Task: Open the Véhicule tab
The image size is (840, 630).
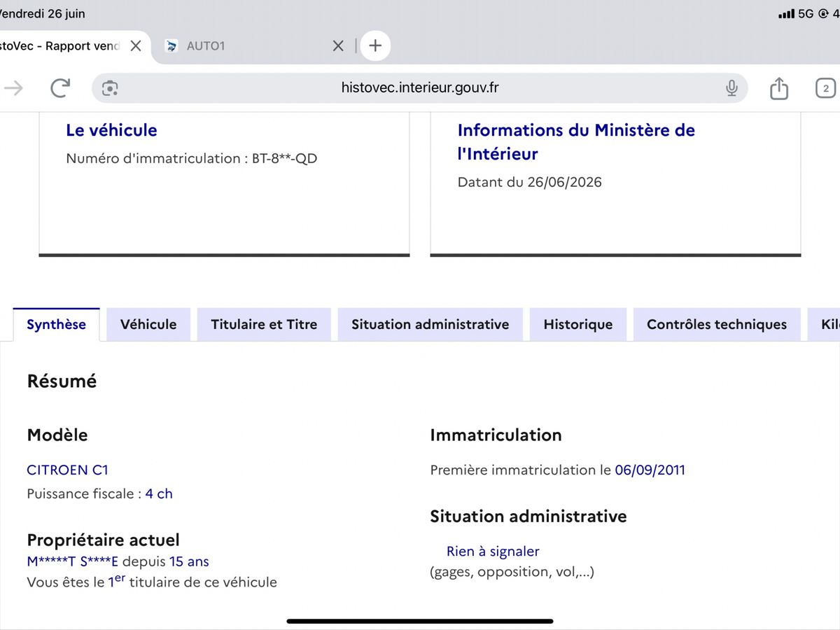Action: [148, 325]
